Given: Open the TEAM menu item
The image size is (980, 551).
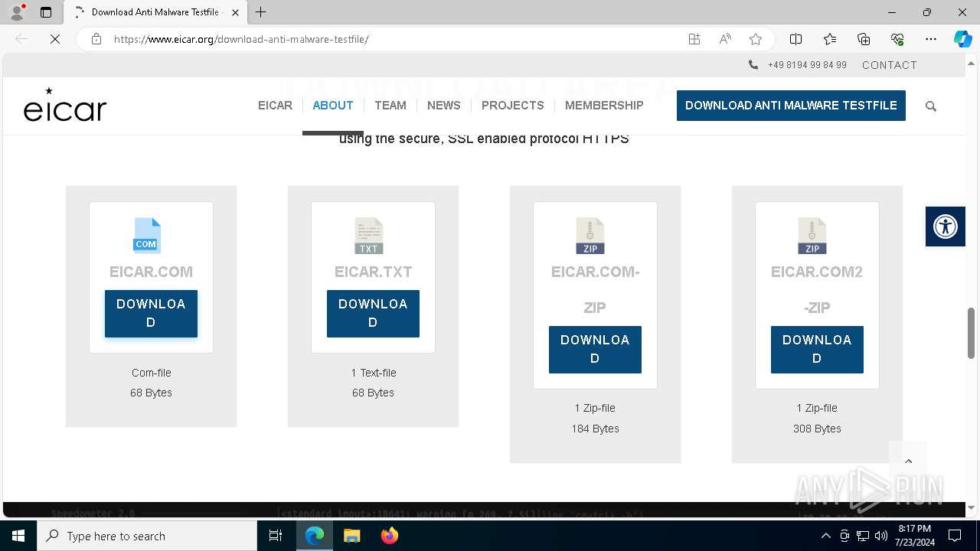Looking at the screenshot, I should (390, 106).
